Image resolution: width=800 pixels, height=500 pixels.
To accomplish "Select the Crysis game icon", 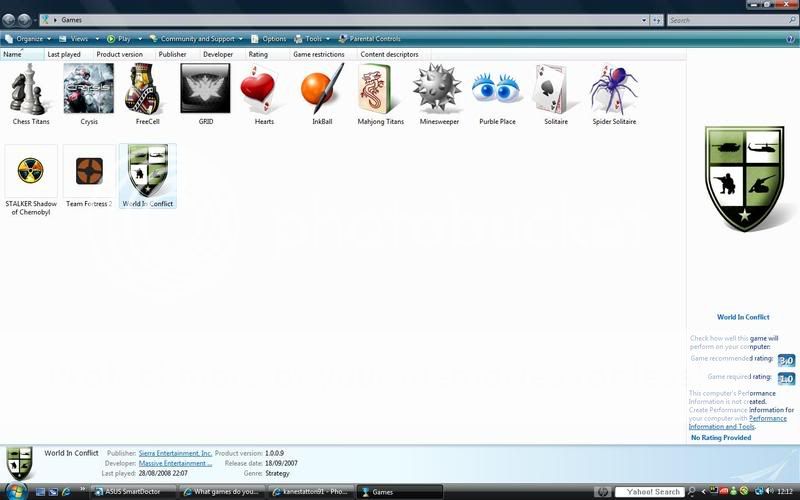I will click(x=89, y=89).
